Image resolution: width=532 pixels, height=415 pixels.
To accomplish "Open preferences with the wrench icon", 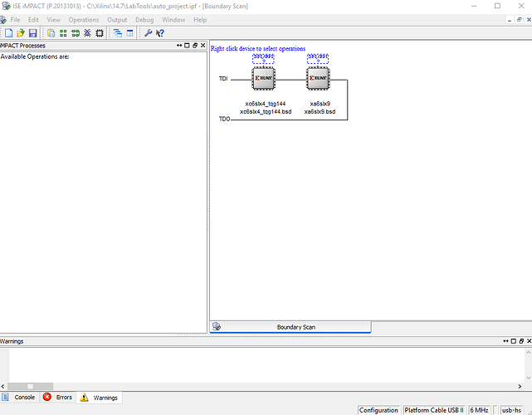I will tap(148, 33).
